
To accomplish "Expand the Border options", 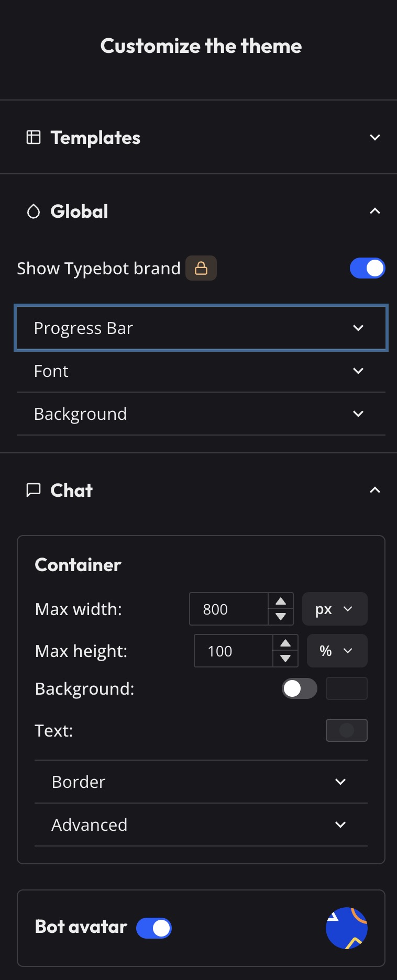I will 201,782.
